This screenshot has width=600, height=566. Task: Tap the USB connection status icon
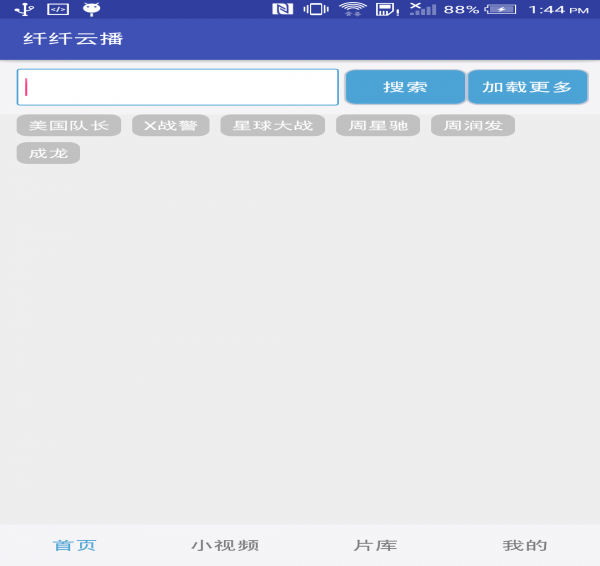[25, 9]
